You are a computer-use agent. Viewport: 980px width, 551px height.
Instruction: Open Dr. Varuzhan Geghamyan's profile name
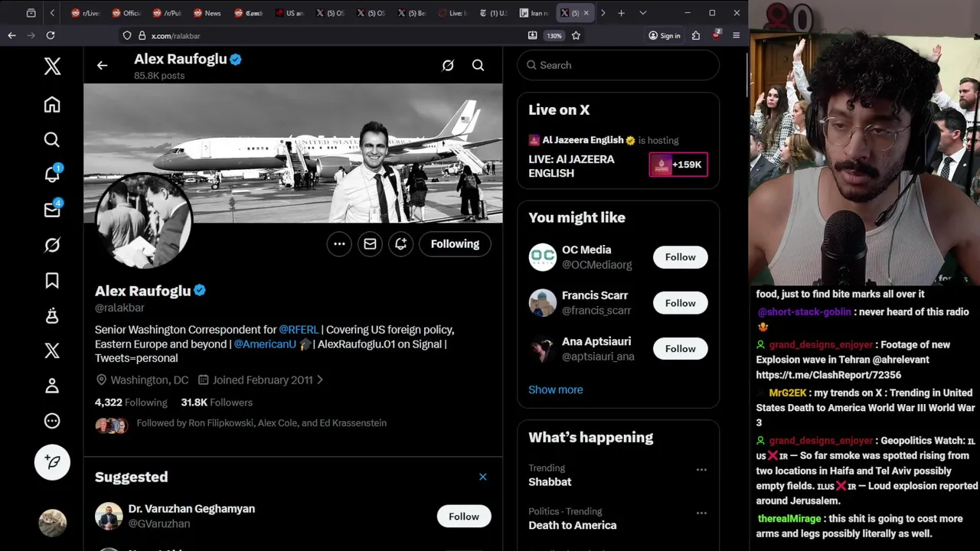pyautogui.click(x=191, y=509)
